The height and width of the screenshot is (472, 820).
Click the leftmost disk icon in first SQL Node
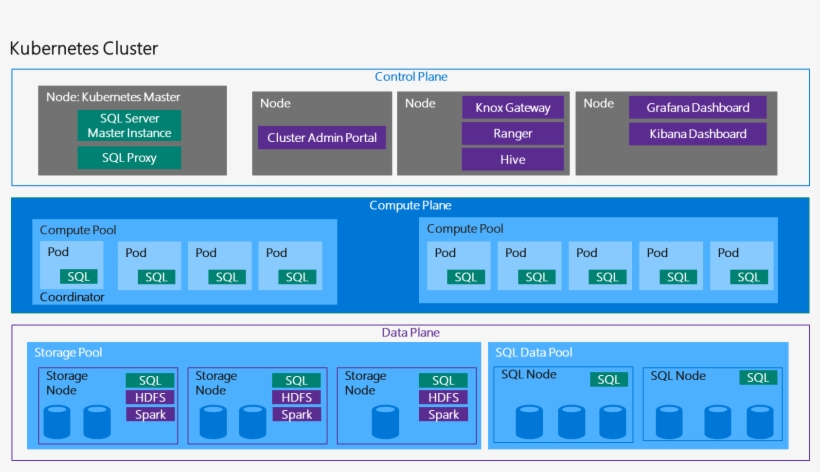pyautogui.click(x=529, y=422)
